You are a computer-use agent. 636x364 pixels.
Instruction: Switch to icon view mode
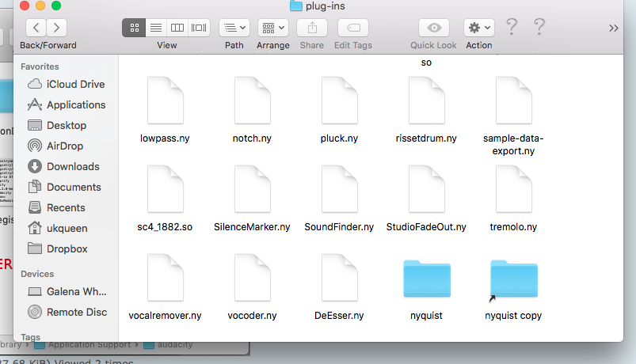pos(133,28)
